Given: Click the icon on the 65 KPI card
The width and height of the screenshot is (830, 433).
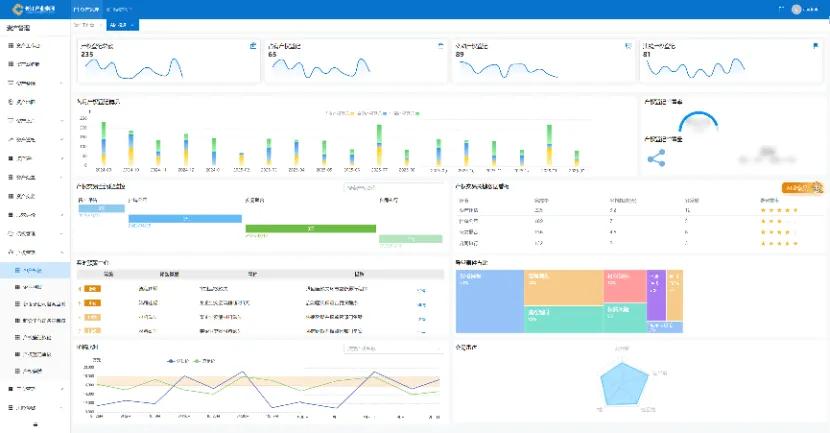Looking at the screenshot, I should click(x=440, y=46).
